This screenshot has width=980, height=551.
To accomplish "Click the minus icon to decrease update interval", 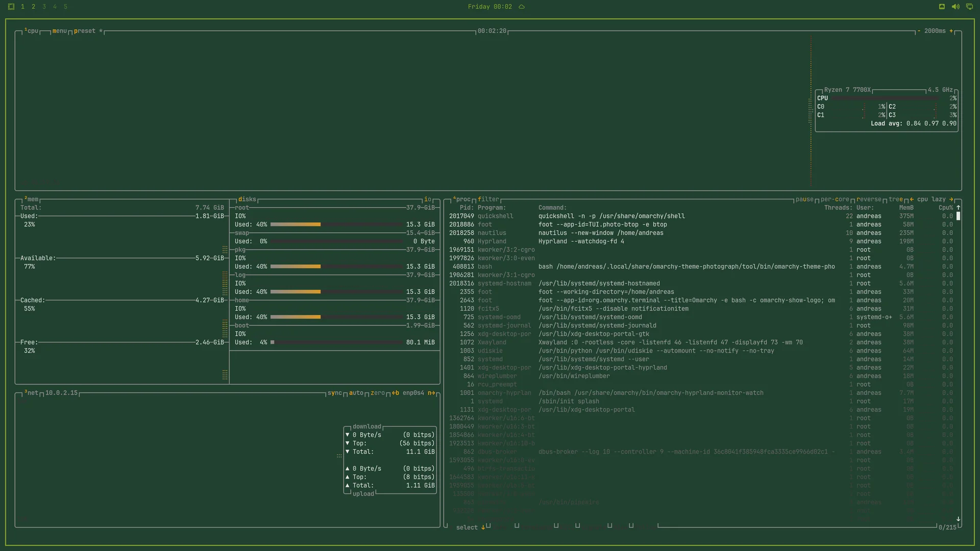I will pos(919,31).
